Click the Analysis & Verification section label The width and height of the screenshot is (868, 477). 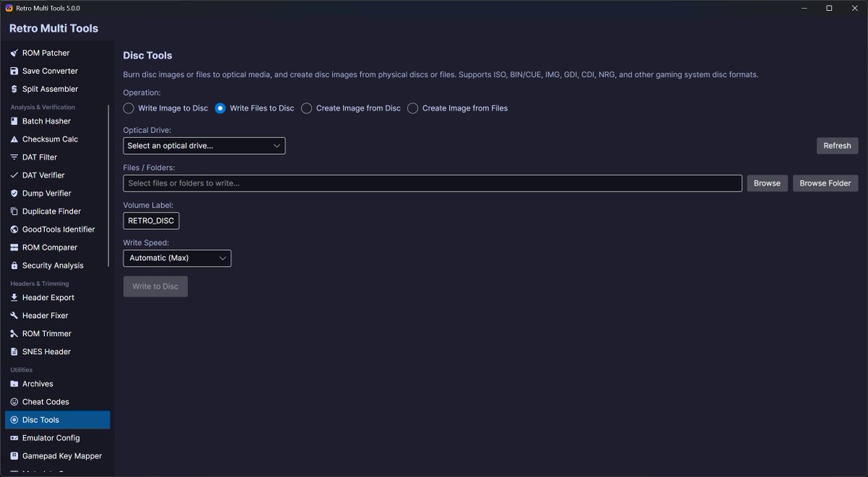(x=43, y=107)
